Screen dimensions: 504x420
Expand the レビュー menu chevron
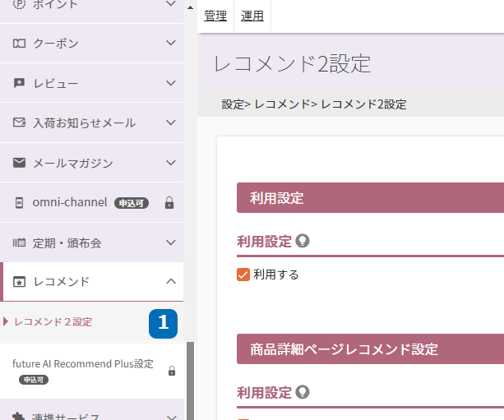[171, 83]
